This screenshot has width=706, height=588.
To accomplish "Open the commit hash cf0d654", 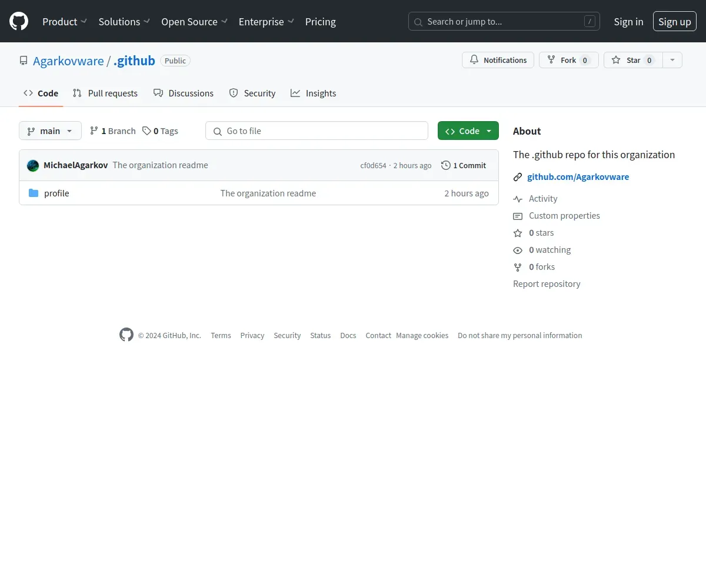I will (373, 165).
